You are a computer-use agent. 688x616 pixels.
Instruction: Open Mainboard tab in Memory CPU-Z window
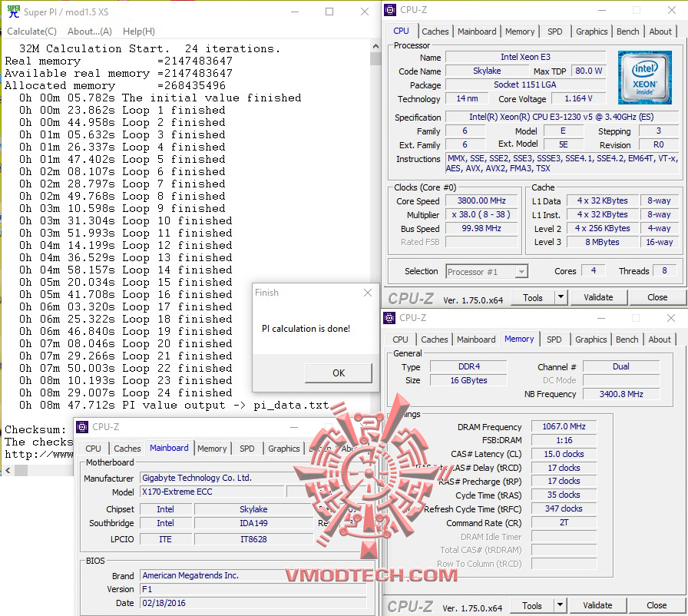475,339
